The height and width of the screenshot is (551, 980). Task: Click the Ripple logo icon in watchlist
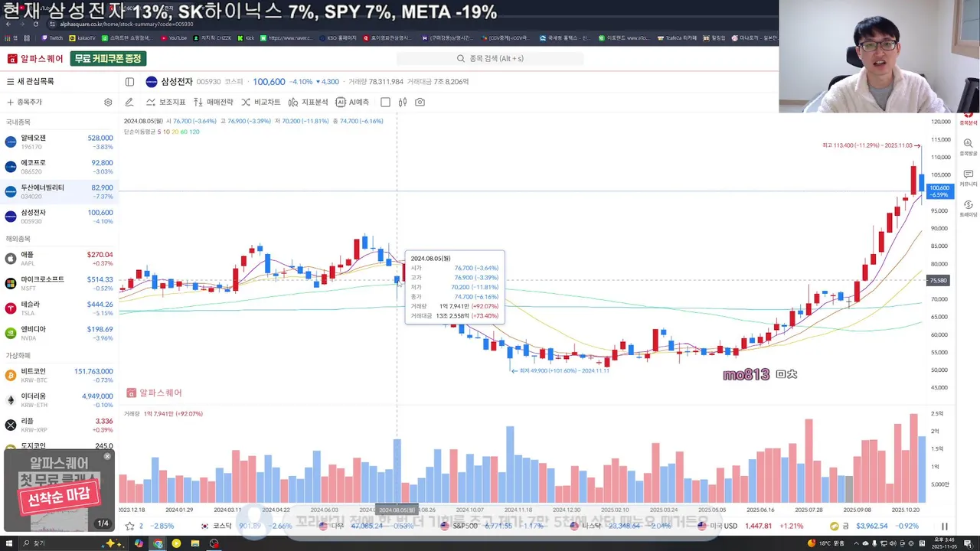[x=11, y=425]
